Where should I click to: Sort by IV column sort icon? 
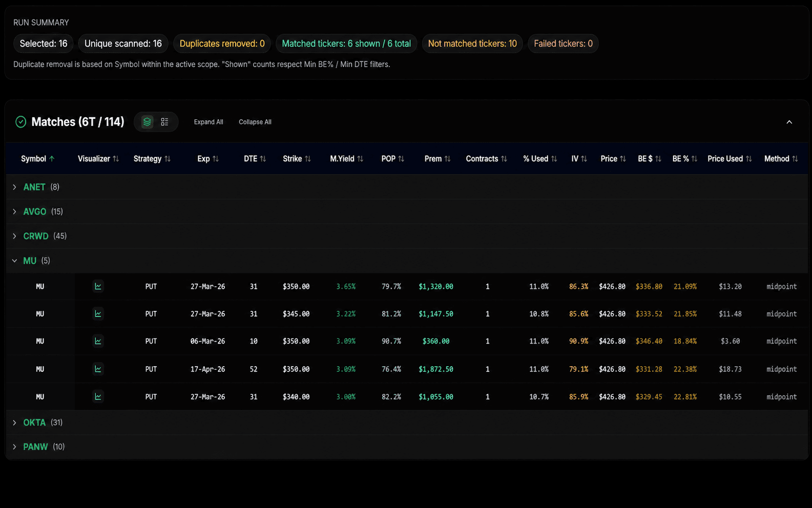point(584,159)
